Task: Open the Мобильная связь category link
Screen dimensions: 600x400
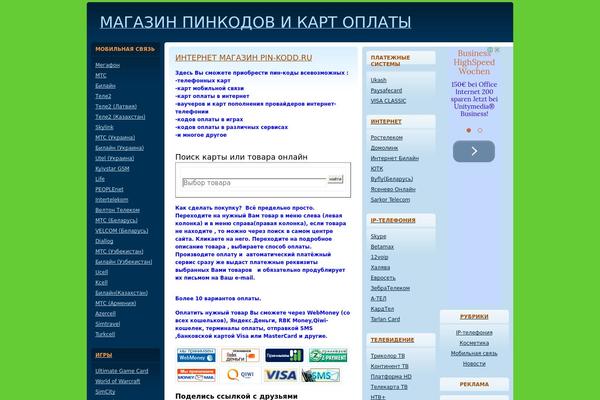Action: [474, 353]
